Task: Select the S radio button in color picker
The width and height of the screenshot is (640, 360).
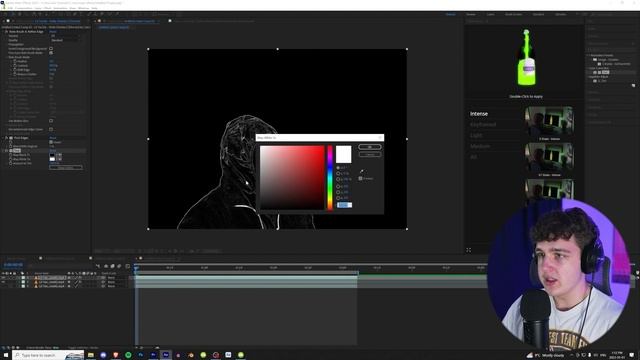Action: point(338,173)
